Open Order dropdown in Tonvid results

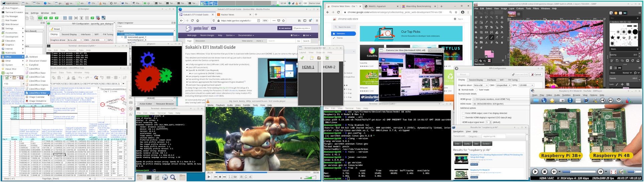pos(458,144)
